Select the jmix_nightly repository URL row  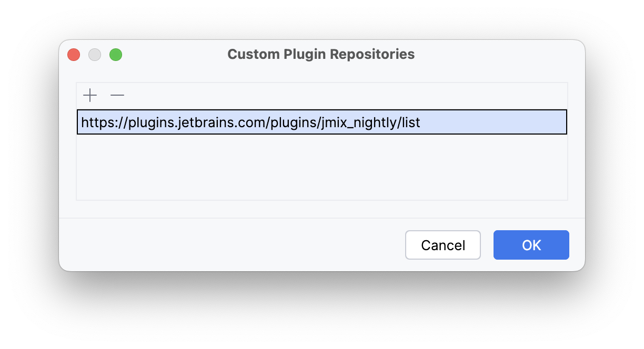click(x=321, y=122)
